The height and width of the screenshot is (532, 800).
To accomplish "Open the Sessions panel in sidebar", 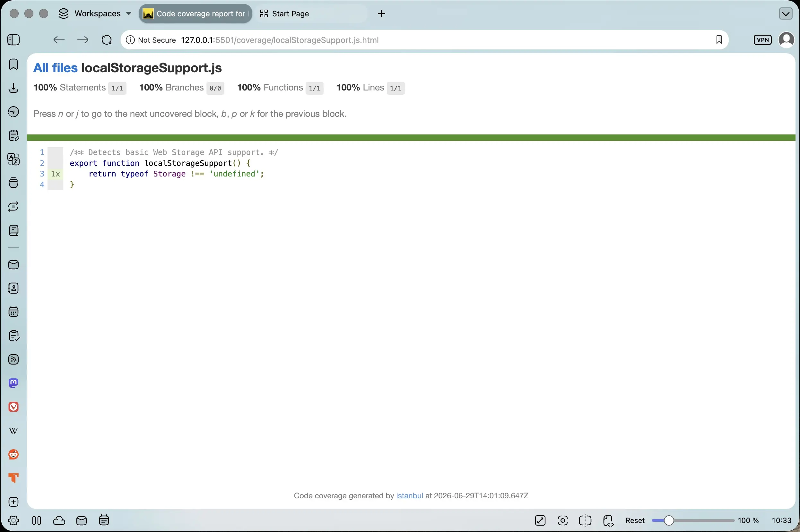I will [13, 206].
